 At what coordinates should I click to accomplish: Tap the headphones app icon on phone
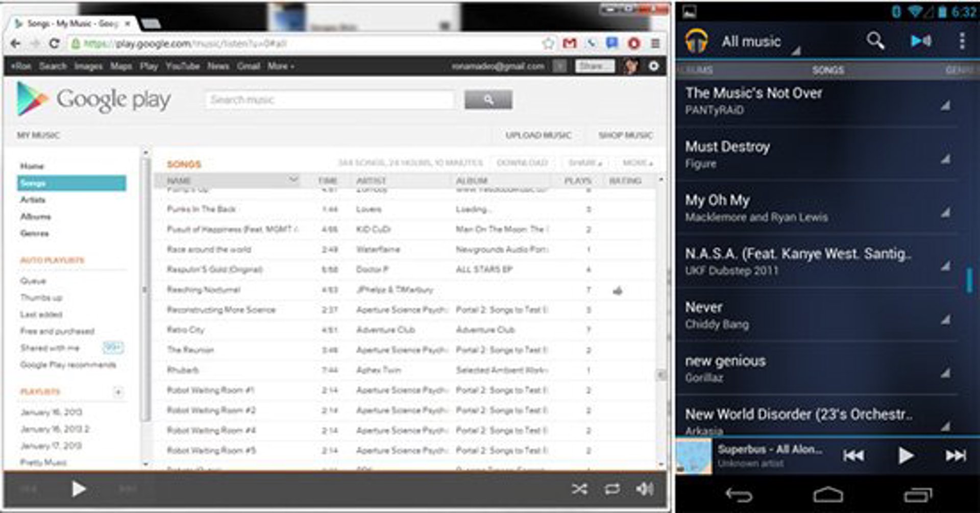(696, 41)
